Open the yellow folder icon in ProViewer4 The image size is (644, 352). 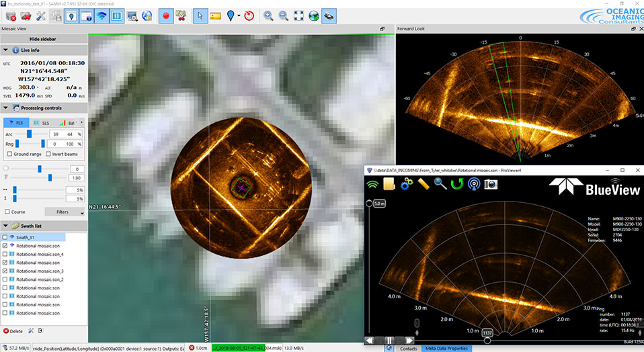(389, 184)
